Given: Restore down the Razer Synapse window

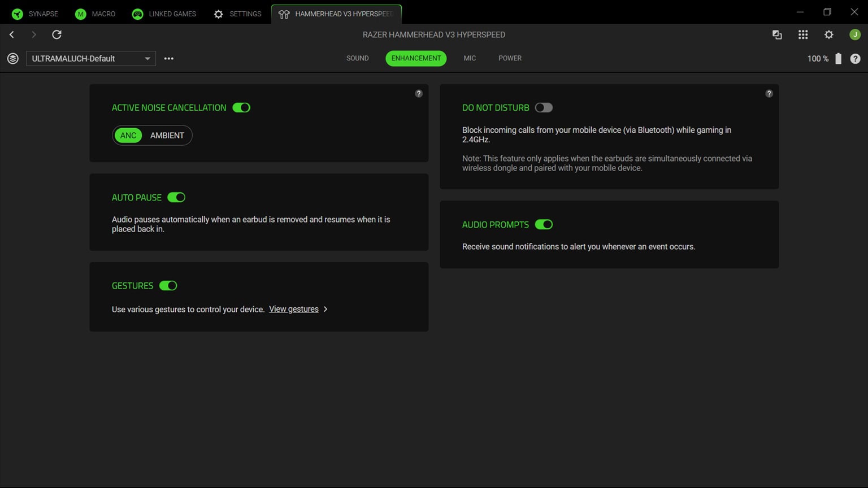Looking at the screenshot, I should (827, 12).
